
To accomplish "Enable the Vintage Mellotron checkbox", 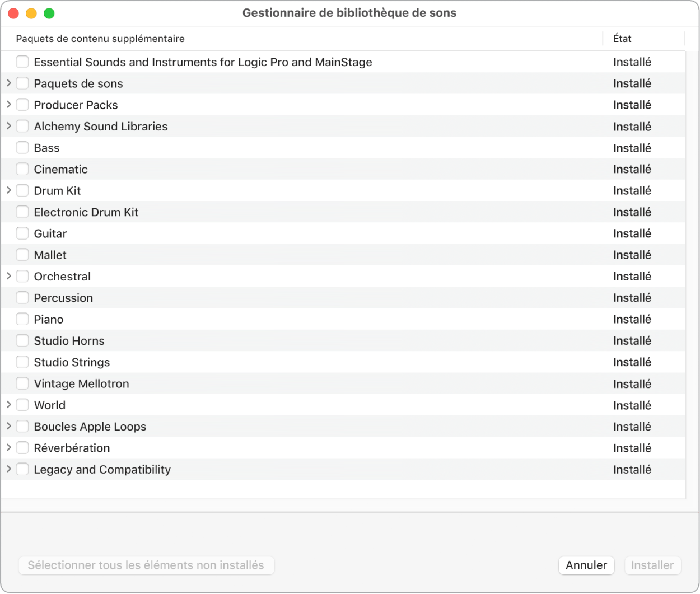I will (22, 383).
